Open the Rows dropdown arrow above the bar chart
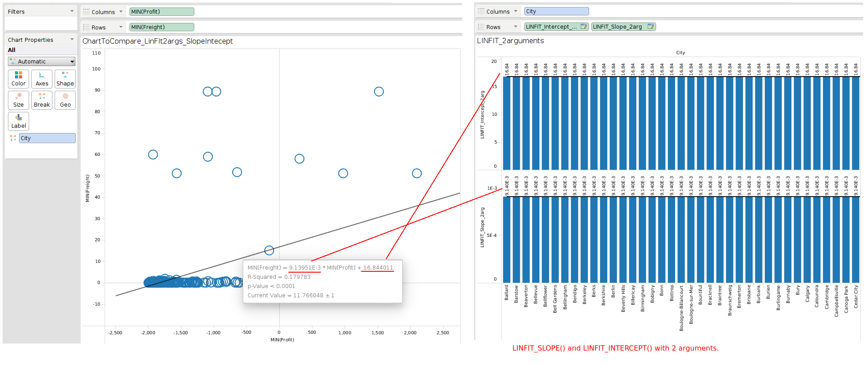 [516, 27]
